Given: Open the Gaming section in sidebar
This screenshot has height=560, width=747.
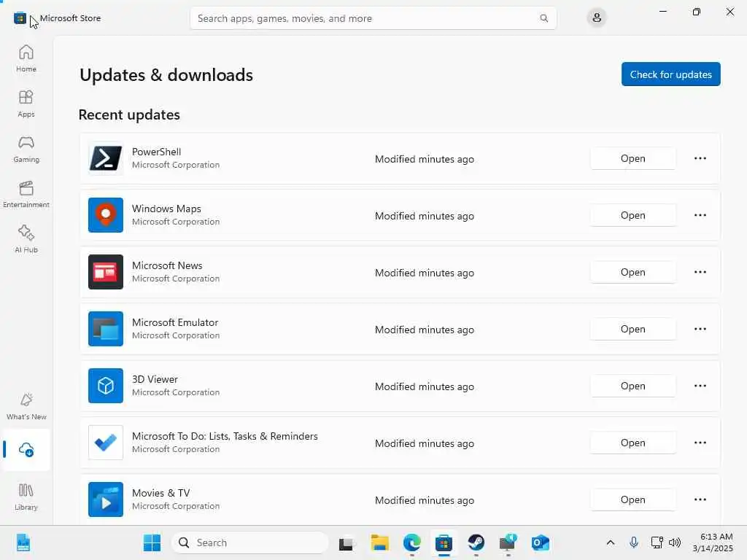Looking at the screenshot, I should 26,149.
